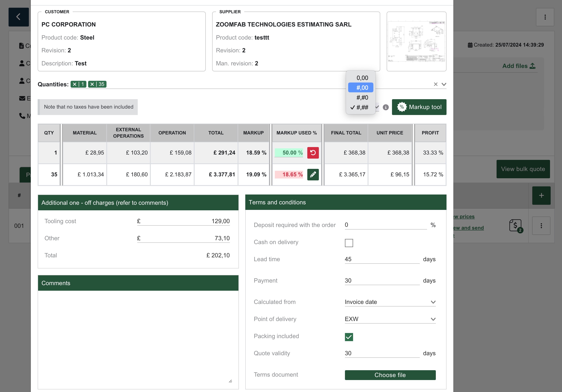Uncheck Packing included checkbox
562x392 pixels.
(349, 337)
